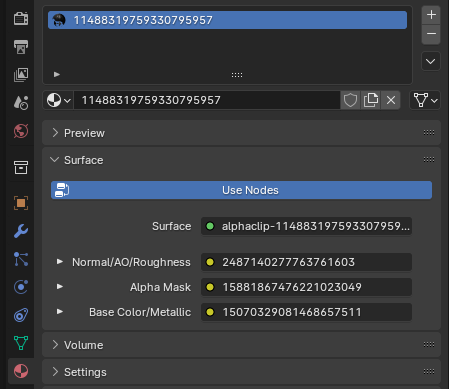Toggle the Use Nodes button
The width and height of the screenshot is (449, 389).
coord(241,190)
